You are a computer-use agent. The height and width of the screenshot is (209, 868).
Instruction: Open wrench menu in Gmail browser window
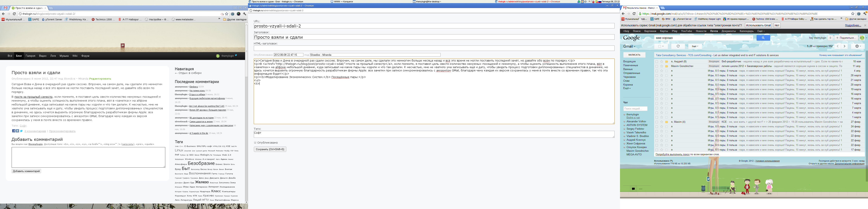865,14
